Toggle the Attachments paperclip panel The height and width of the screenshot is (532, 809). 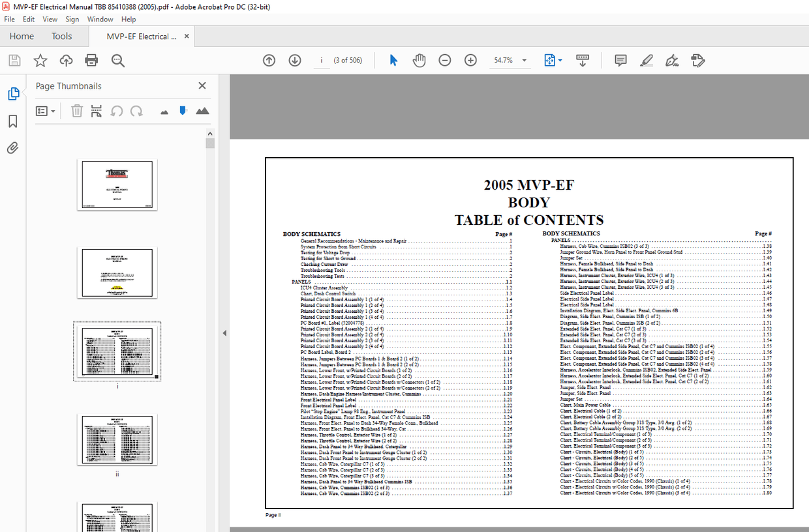[12, 148]
